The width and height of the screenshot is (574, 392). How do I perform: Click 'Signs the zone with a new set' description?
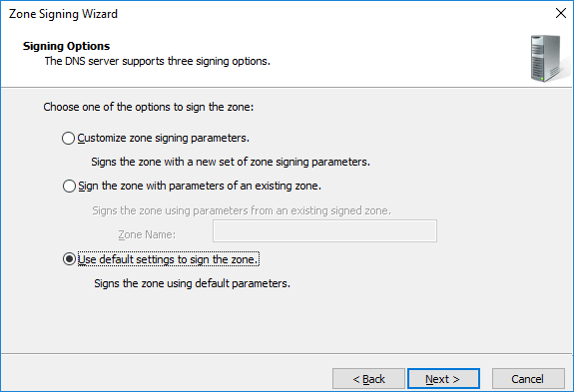[x=231, y=162]
